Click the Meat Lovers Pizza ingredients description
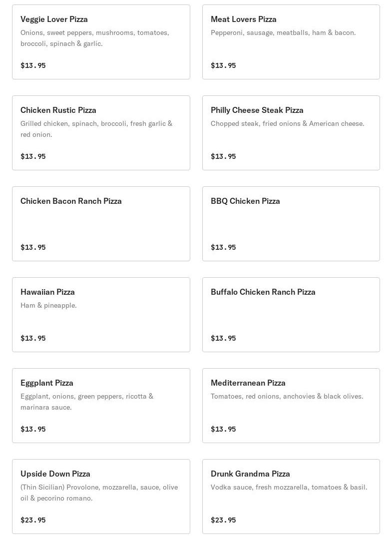The image size is (392, 541). click(283, 33)
